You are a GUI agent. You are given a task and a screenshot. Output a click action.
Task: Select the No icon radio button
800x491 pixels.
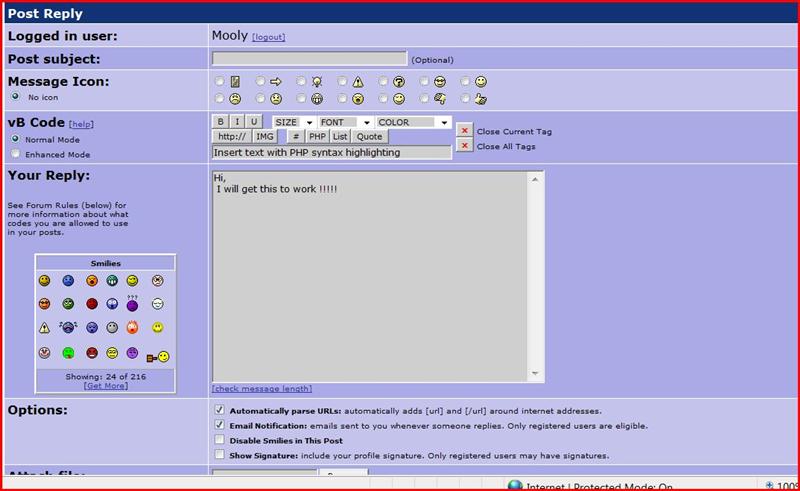16,96
